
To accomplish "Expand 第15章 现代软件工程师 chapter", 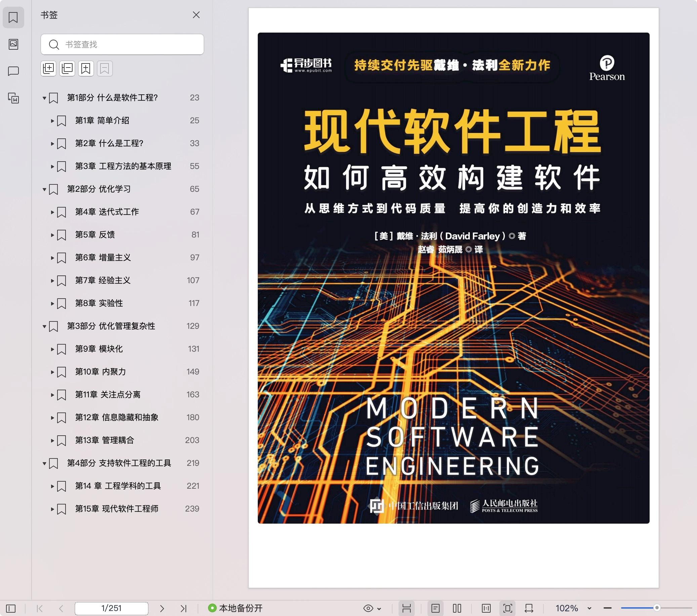I will coord(52,509).
